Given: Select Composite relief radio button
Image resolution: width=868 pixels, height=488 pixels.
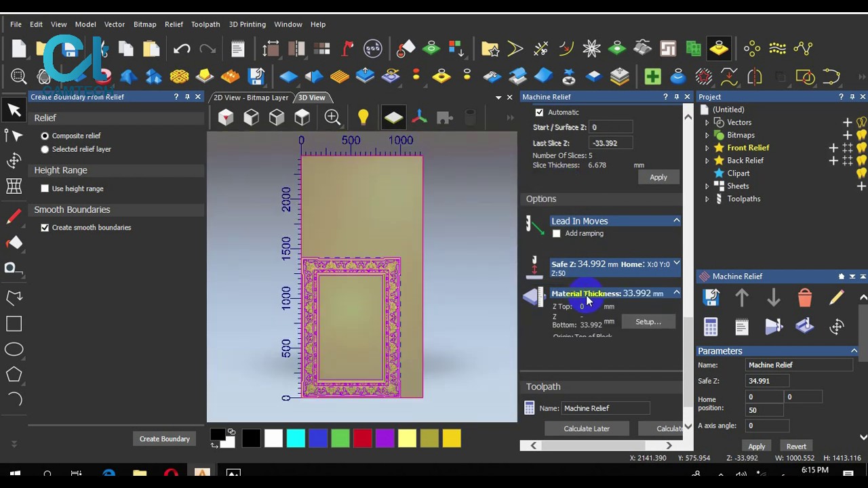Looking at the screenshot, I should (x=45, y=136).
